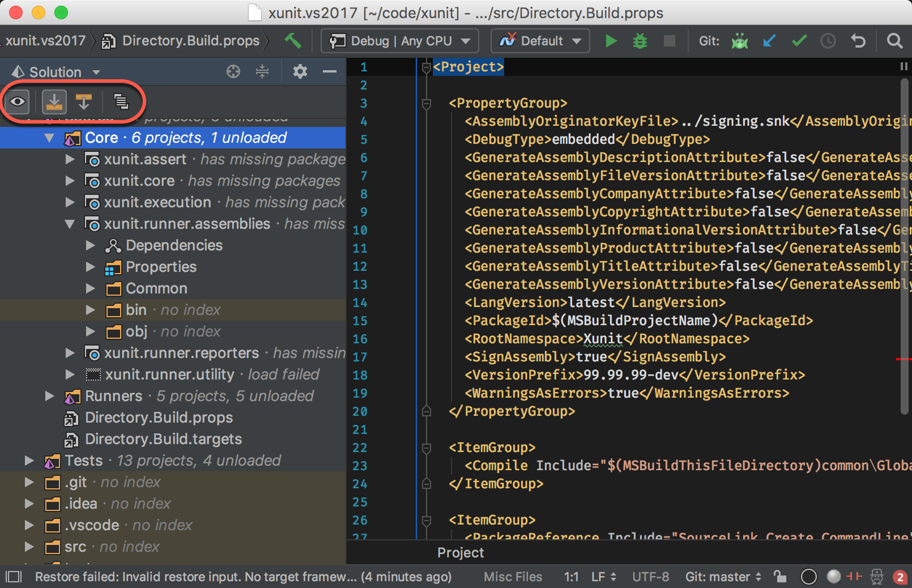Select the bin folder
912x588 pixels.
(x=136, y=310)
